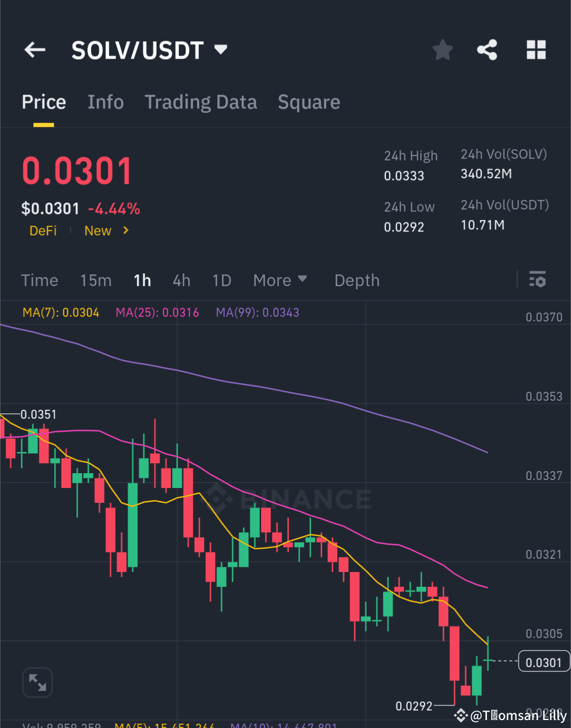The image size is (571, 728).
Task: Switch to the Trading Data tab
Action: [201, 102]
